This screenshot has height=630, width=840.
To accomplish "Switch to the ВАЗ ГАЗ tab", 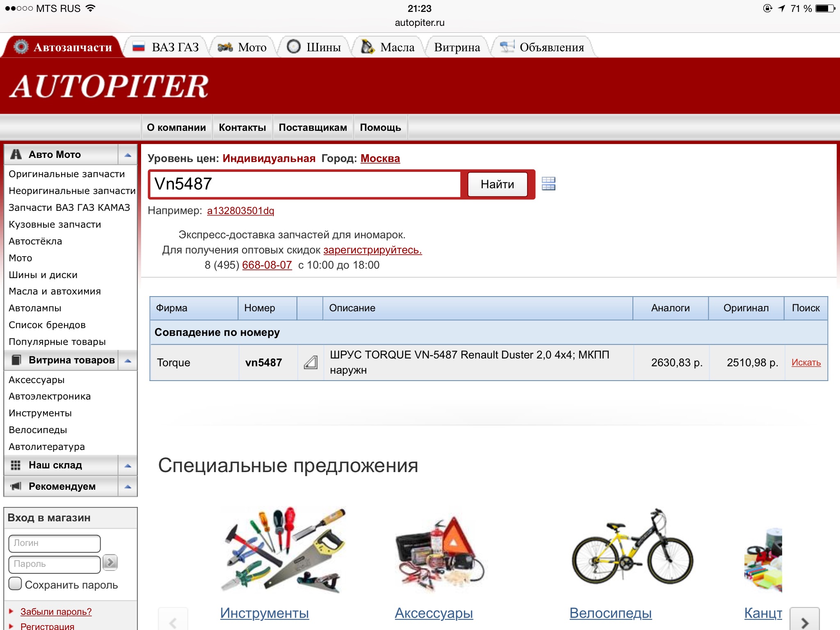I will [x=166, y=47].
